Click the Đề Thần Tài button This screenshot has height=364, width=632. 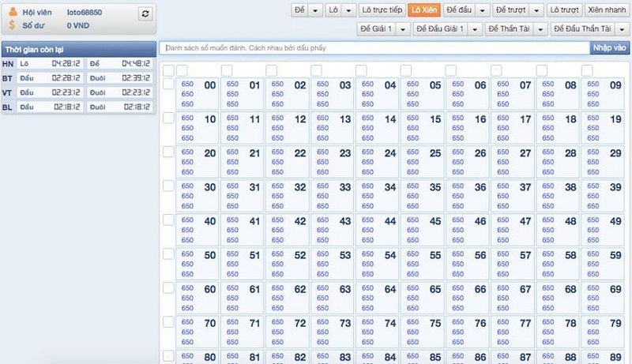tap(509, 29)
